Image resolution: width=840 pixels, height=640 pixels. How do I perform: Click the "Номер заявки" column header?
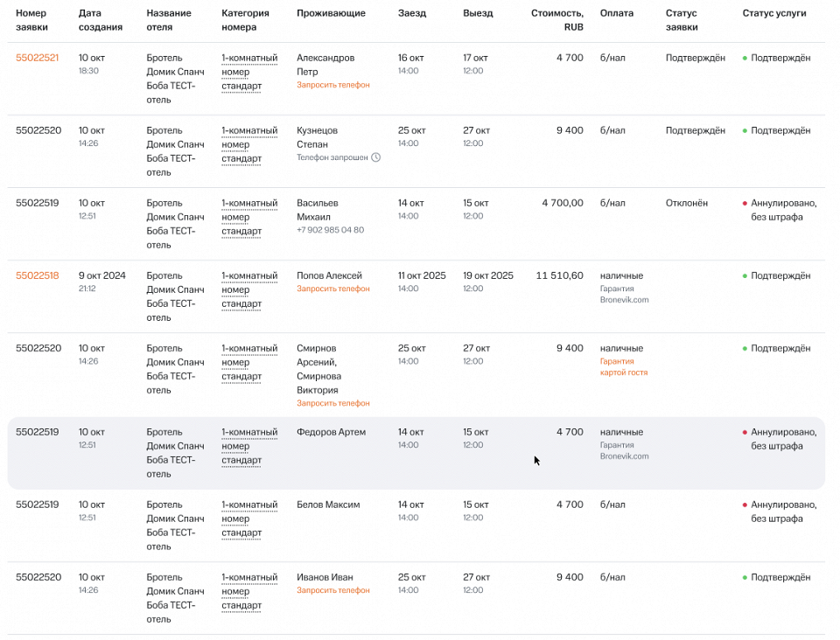tap(31, 20)
